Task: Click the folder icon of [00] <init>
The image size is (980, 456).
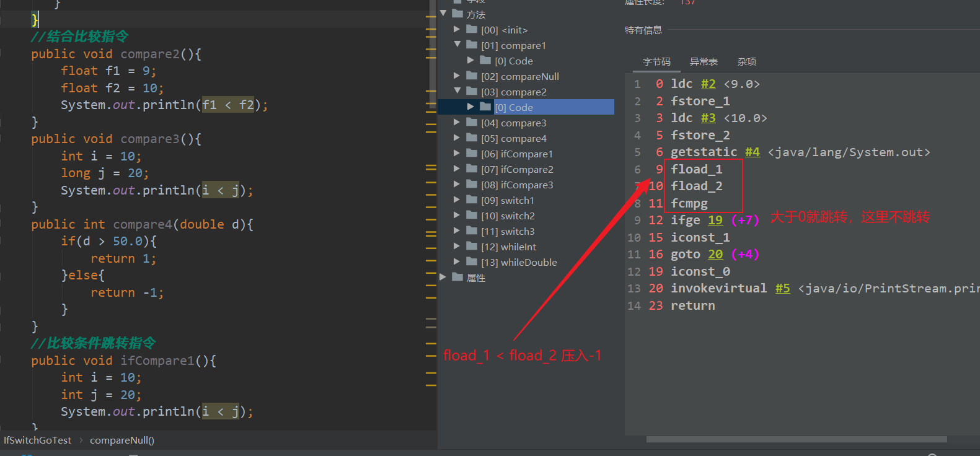Action: tap(472, 29)
